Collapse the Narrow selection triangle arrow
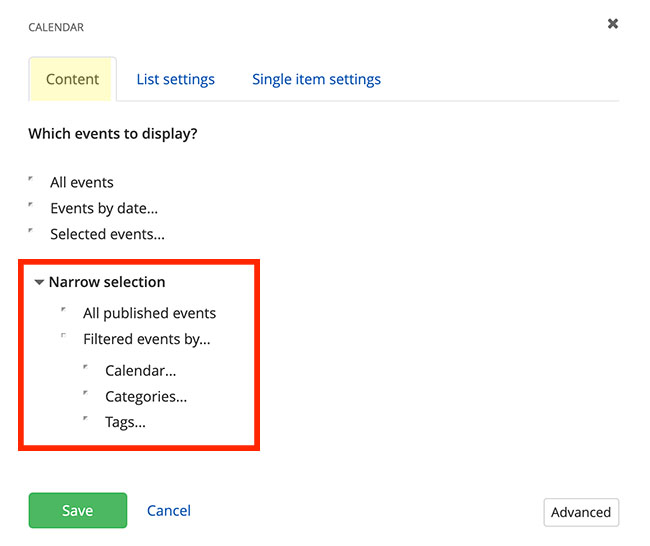 [39, 283]
